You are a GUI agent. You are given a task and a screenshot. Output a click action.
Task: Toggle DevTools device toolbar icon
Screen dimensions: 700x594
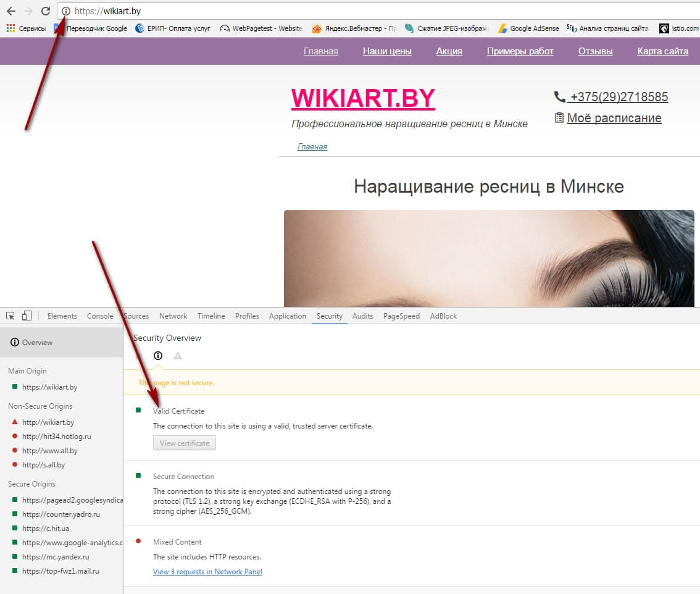27,316
